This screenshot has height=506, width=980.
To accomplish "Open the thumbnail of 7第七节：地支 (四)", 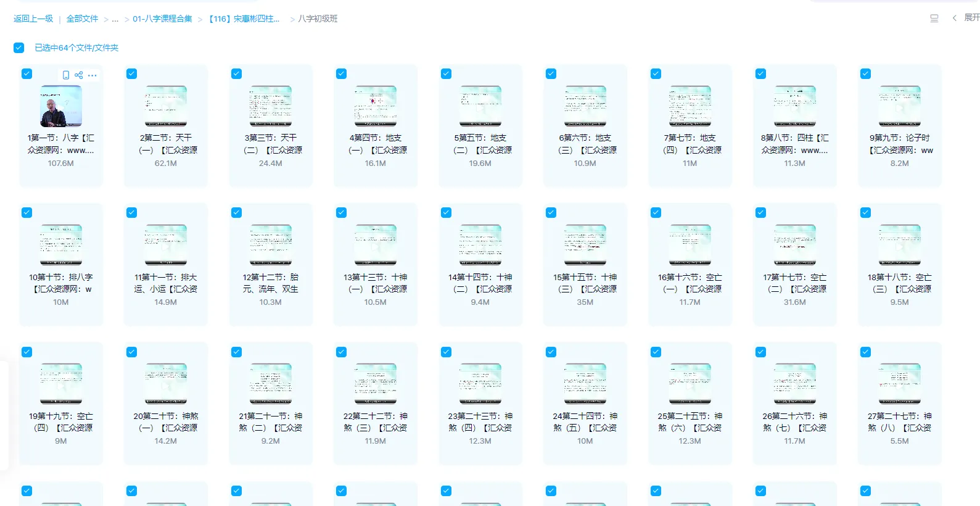I will click(690, 106).
